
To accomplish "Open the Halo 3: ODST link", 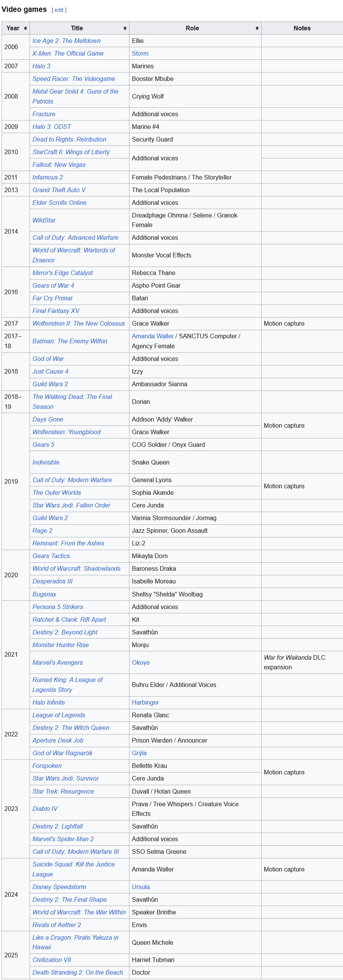I will [52, 127].
